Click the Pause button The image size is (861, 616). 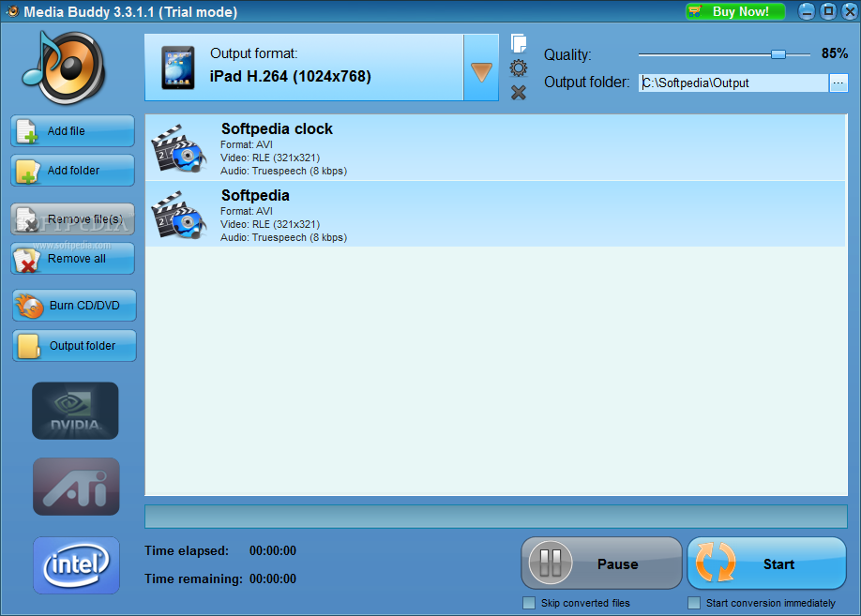(601, 563)
